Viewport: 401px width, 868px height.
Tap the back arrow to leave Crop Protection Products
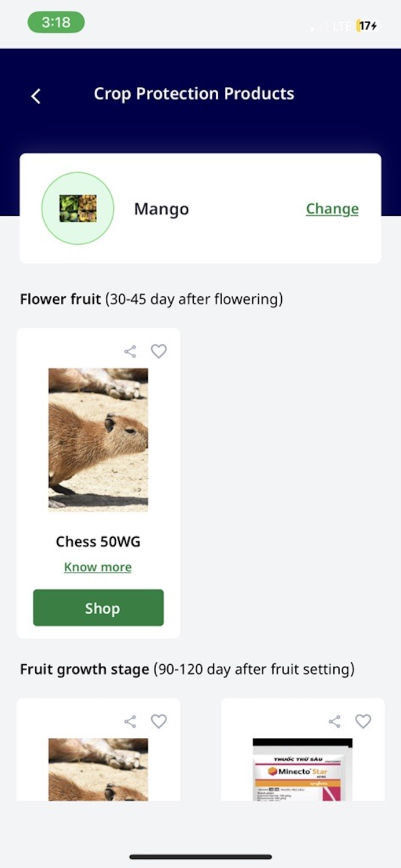[x=35, y=95]
